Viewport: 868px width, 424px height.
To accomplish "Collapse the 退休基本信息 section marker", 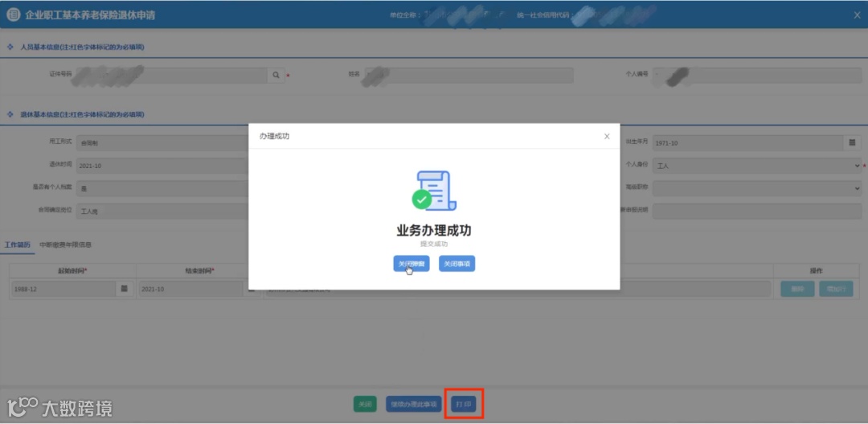I will tap(10, 114).
